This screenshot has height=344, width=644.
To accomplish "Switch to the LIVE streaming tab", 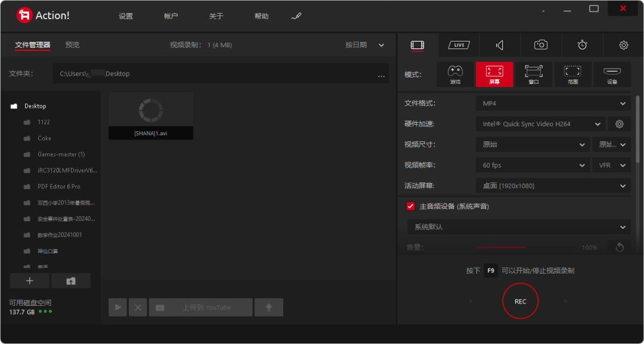I will click(459, 45).
